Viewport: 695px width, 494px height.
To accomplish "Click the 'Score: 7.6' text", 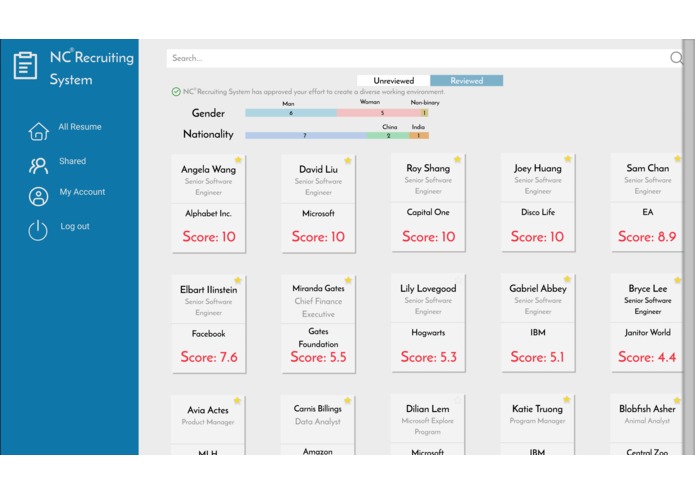I will click(x=209, y=357).
